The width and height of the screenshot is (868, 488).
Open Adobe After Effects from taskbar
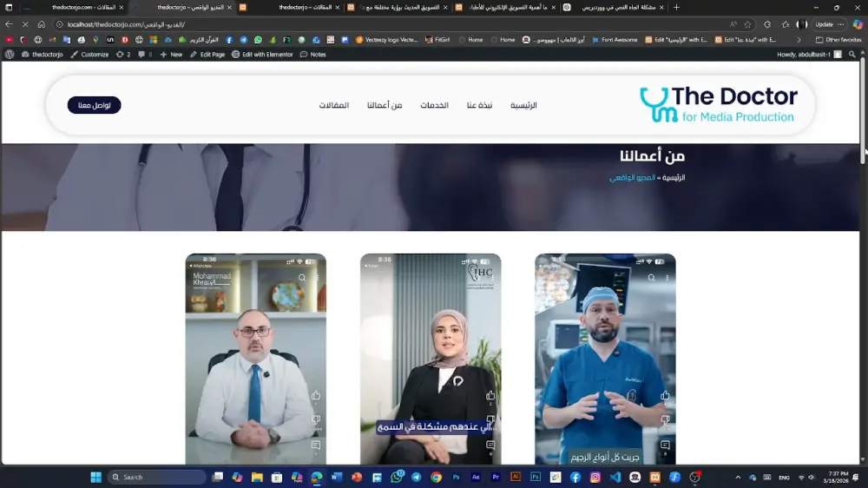click(476, 477)
